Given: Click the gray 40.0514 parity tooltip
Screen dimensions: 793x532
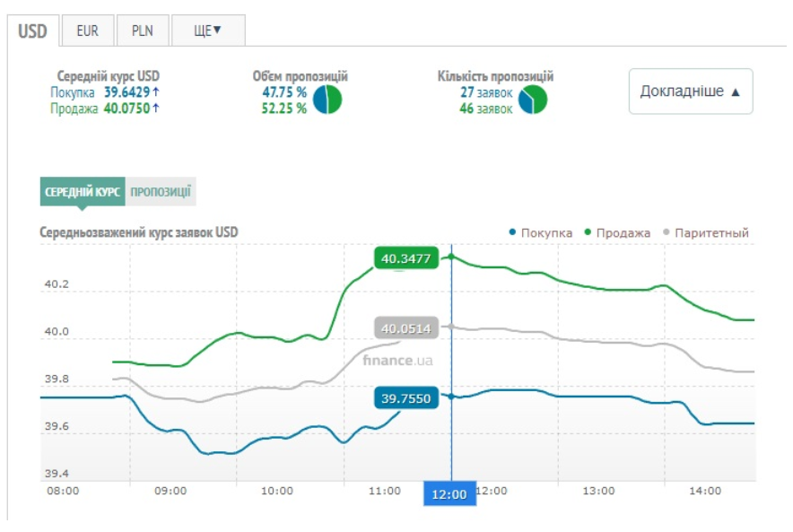Looking at the screenshot, I should coord(405,328).
